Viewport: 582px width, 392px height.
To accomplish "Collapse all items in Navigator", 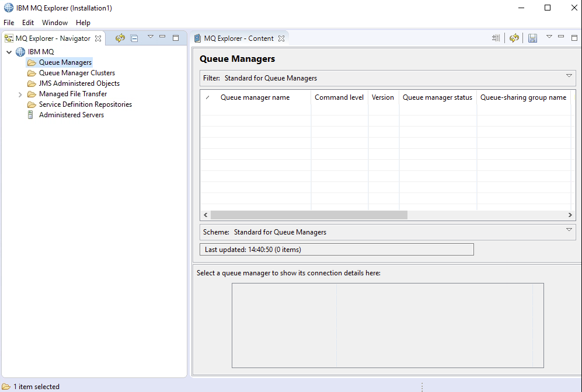I will point(134,38).
